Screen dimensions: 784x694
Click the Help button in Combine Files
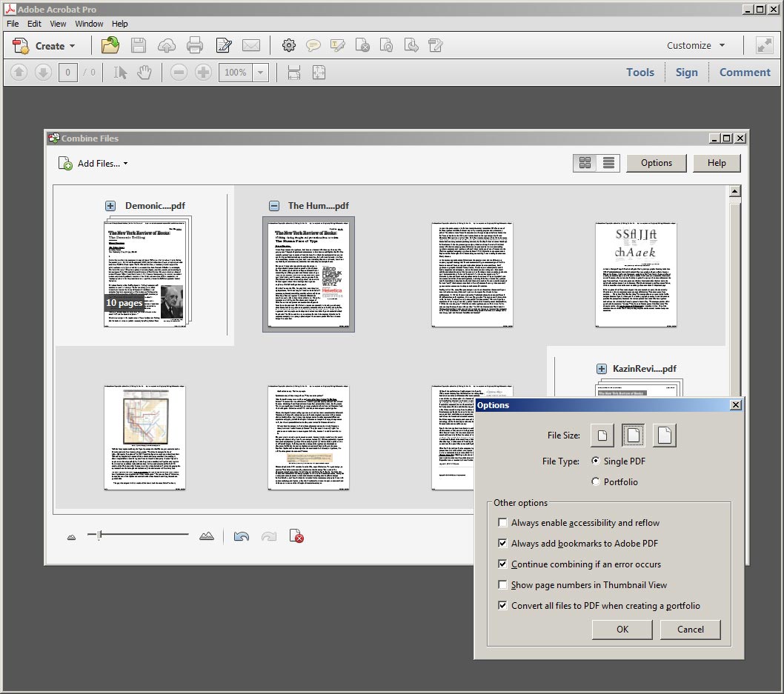tap(717, 163)
